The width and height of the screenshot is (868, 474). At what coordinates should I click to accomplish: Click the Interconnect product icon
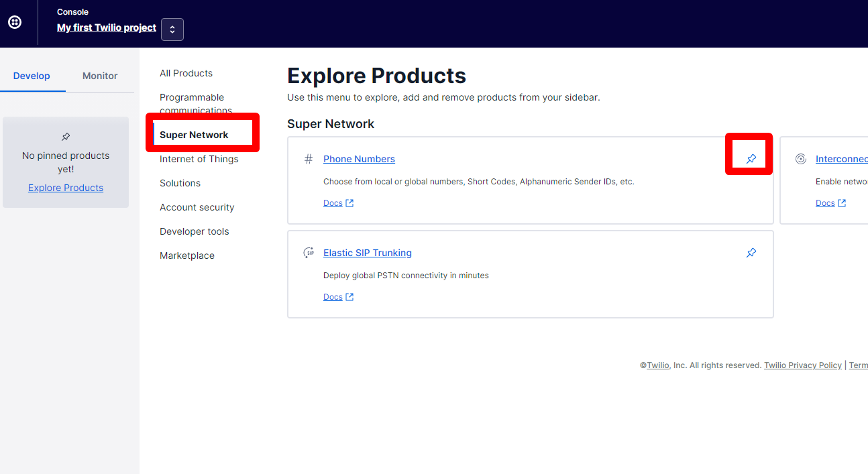[x=800, y=159]
